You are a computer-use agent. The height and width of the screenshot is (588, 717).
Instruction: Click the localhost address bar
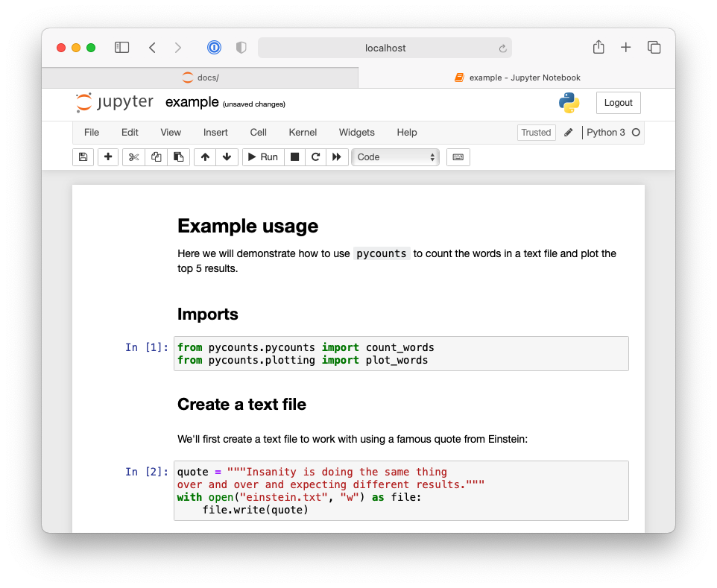(385, 48)
